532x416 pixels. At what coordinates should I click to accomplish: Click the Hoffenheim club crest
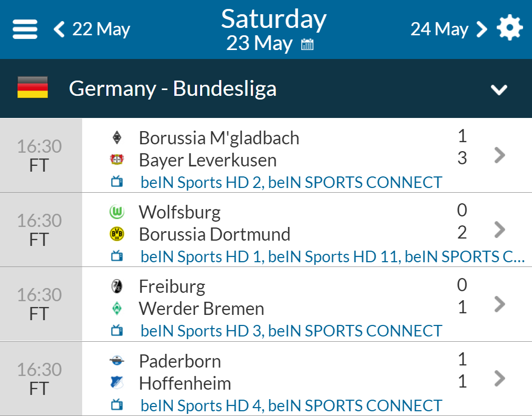coord(117,383)
